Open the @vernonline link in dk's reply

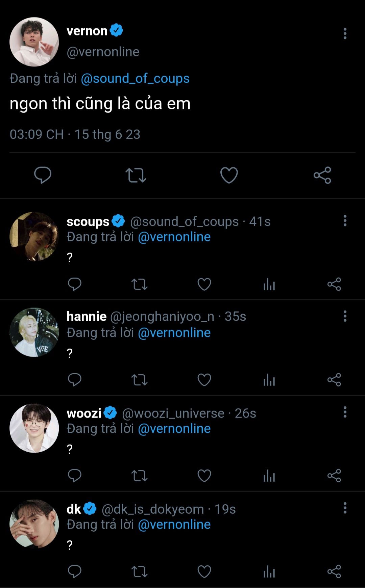click(174, 524)
